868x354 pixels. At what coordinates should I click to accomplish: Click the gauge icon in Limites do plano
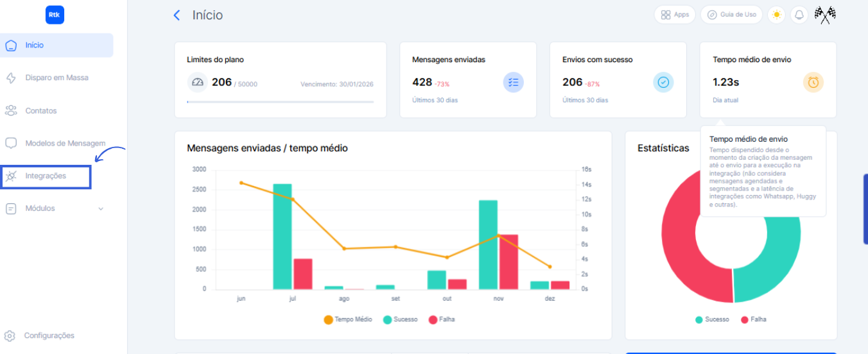pos(197,82)
